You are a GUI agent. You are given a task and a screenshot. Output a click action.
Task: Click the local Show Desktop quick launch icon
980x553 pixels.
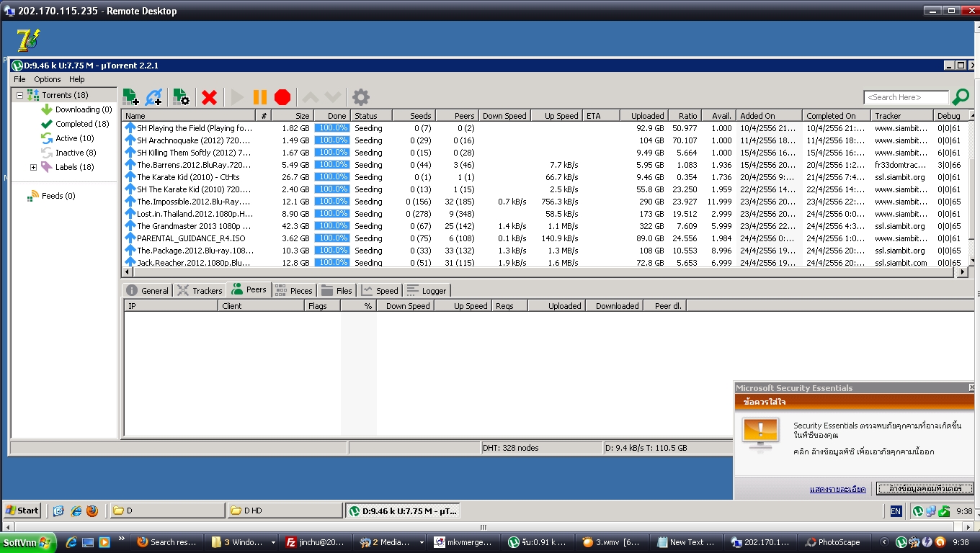(x=88, y=542)
